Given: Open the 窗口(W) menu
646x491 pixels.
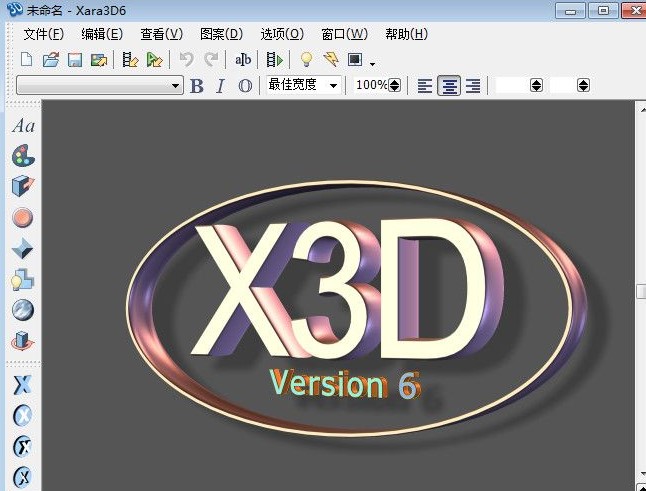Looking at the screenshot, I should tap(344, 34).
